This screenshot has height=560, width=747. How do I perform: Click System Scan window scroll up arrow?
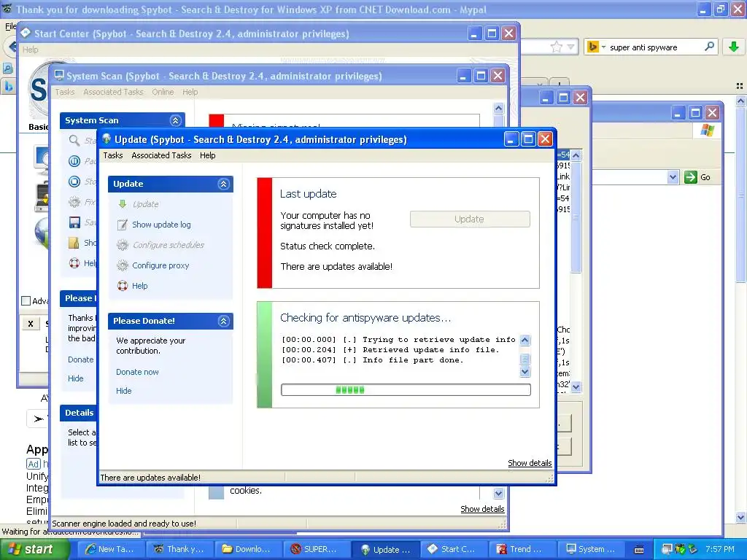click(x=498, y=109)
